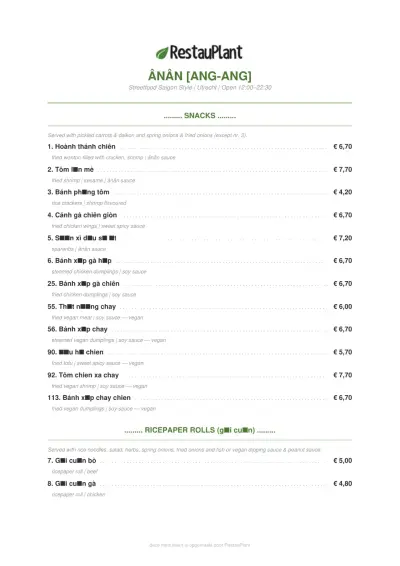Select item 3. Bánh phồng tôm
This screenshot has width=400, height=566.
(x=78, y=192)
